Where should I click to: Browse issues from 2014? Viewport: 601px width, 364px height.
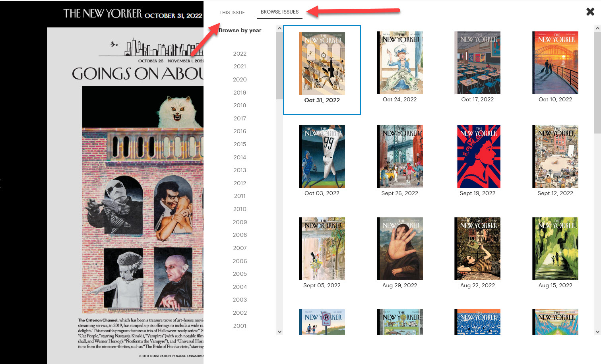click(240, 157)
